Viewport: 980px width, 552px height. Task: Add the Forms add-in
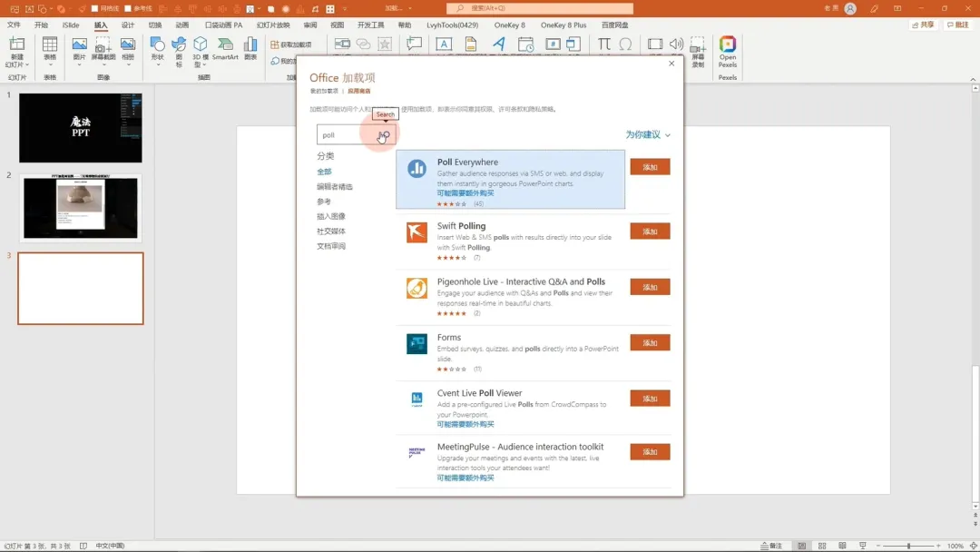coord(650,342)
